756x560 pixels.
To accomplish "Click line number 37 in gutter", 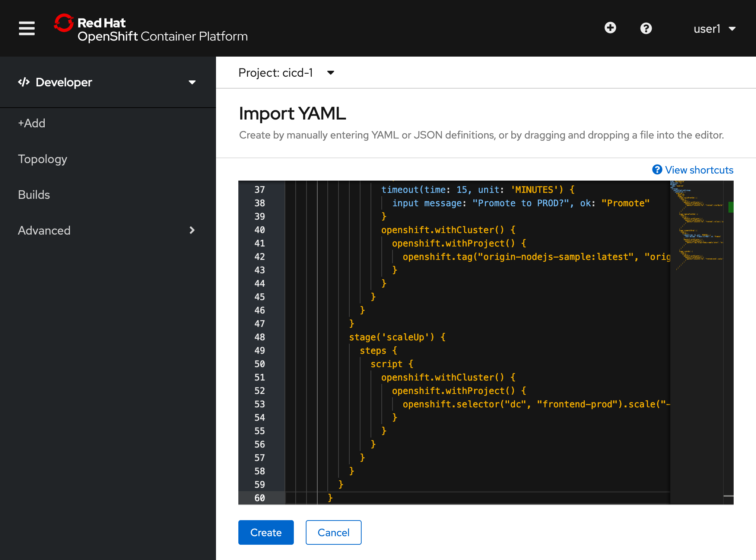I will point(260,190).
